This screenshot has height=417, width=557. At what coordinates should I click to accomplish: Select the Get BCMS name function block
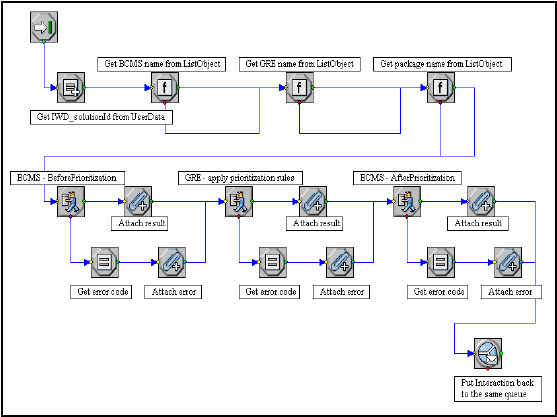[165, 87]
